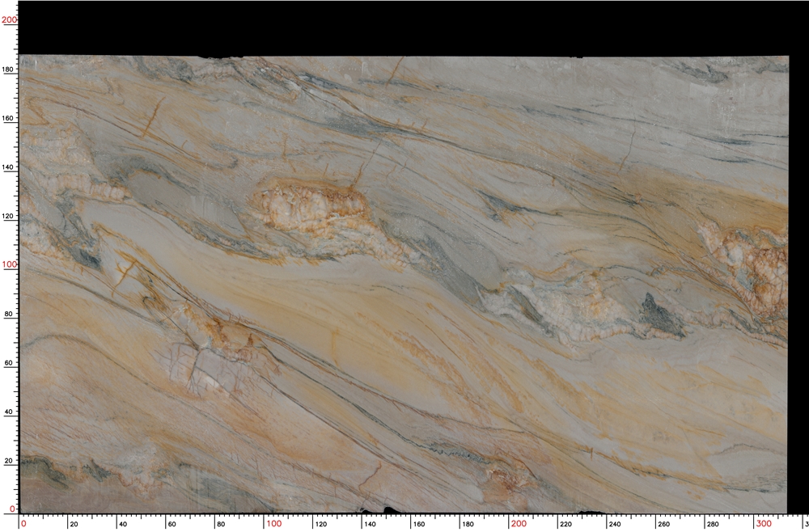Click the 140 label on the left ruler
Viewport: 809px width, 532px height.
7,167
